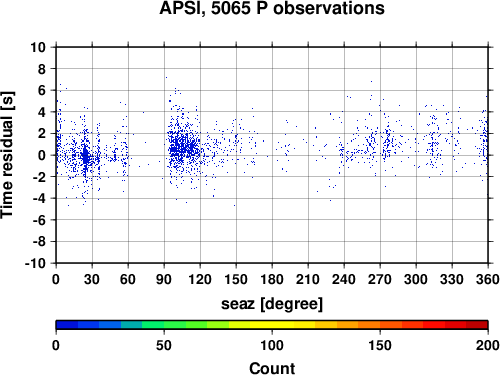This screenshot has height=375, width=500.
Task: Click the y-axis tick label '6'
Action: [41, 90]
